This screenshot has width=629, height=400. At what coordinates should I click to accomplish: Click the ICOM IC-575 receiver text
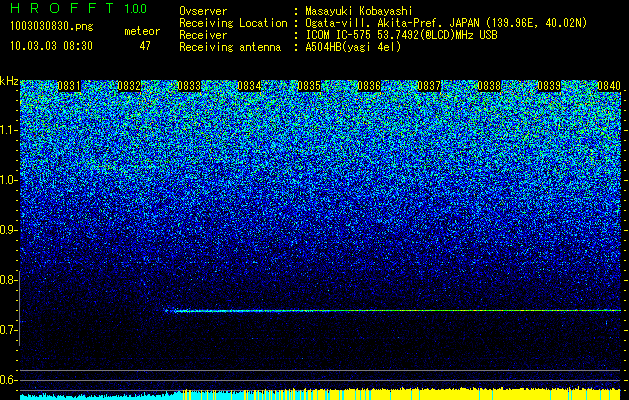click(x=401, y=35)
